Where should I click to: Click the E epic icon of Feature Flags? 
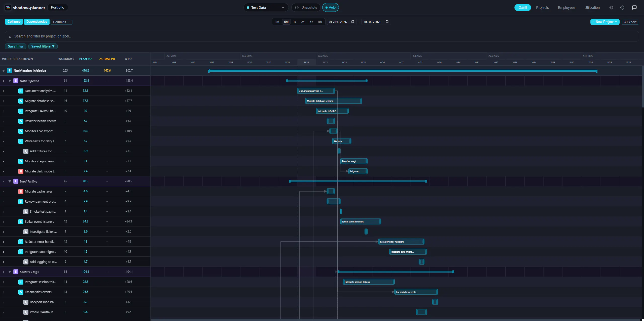pyautogui.click(x=16, y=272)
